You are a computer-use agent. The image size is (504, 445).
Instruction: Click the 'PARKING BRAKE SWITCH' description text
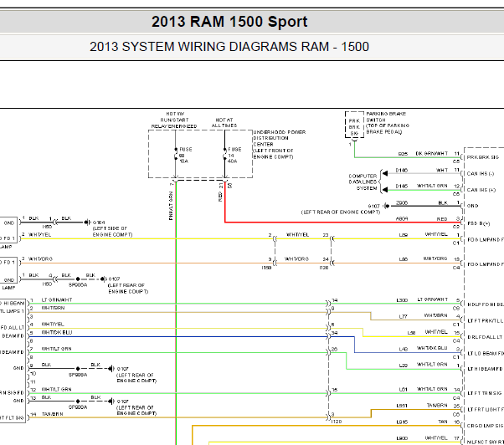coord(388,123)
